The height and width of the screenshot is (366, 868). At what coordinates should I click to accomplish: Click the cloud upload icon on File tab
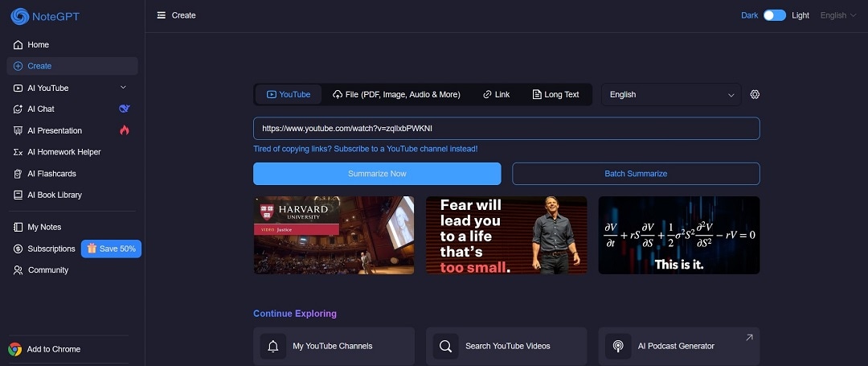(337, 95)
